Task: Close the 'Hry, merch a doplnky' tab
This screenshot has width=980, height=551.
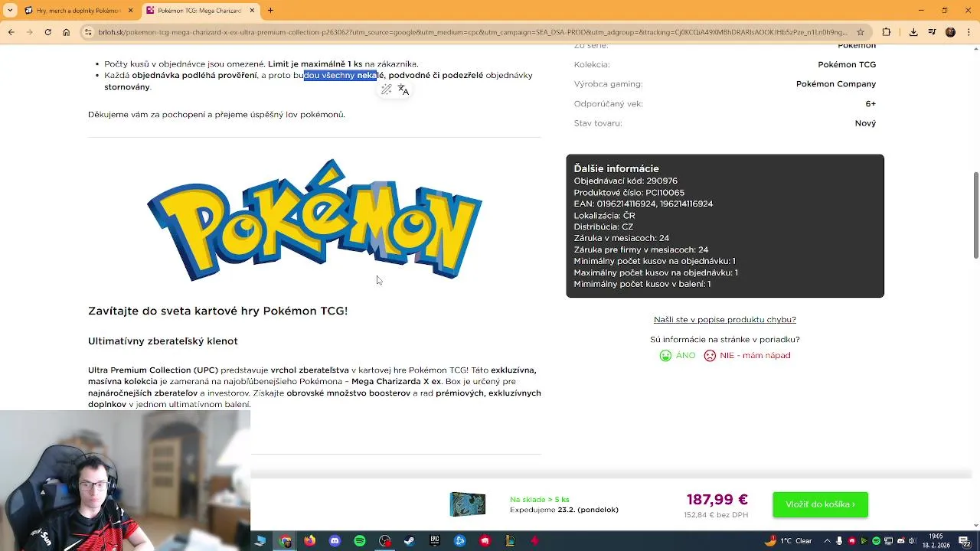Action: pos(130,11)
